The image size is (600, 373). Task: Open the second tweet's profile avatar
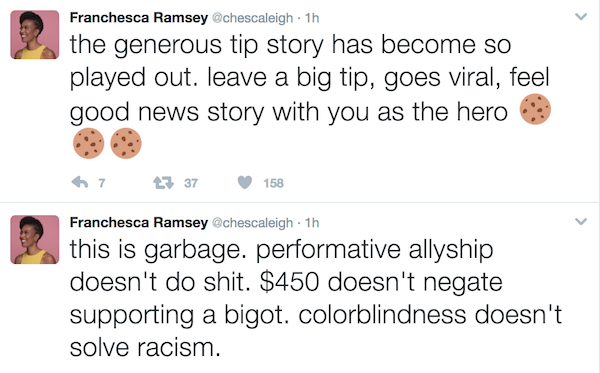35,240
